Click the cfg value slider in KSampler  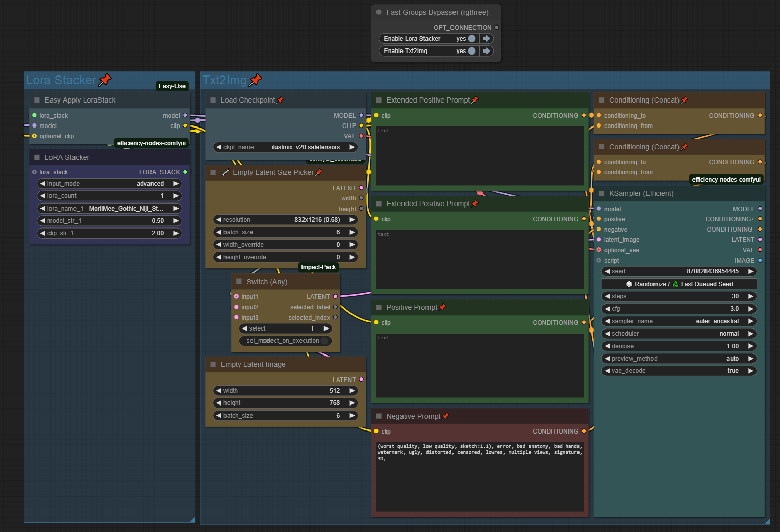point(678,309)
